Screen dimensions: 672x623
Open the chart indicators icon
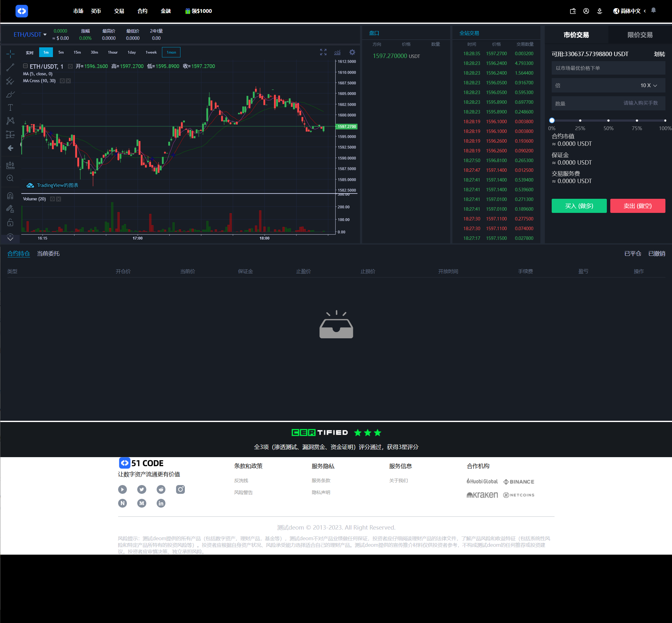(x=337, y=52)
